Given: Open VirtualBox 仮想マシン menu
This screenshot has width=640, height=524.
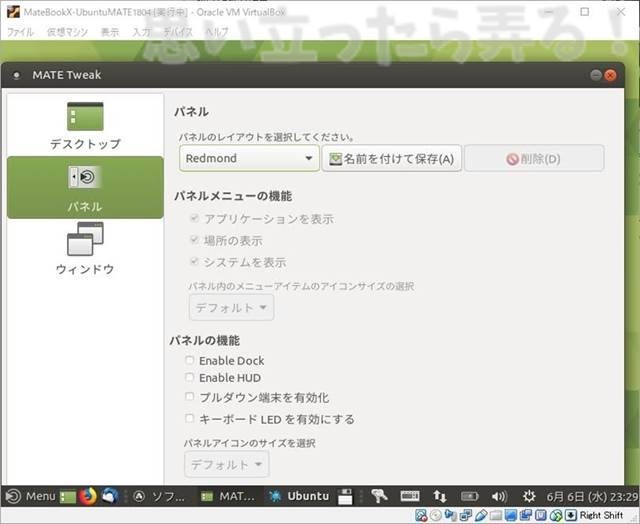Looking at the screenshot, I should point(67,32).
